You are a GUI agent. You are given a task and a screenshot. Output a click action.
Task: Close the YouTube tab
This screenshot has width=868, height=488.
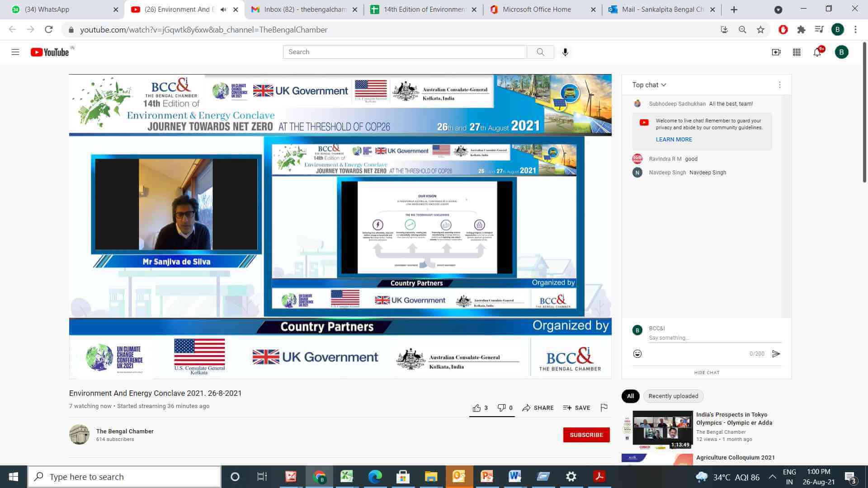coord(236,9)
